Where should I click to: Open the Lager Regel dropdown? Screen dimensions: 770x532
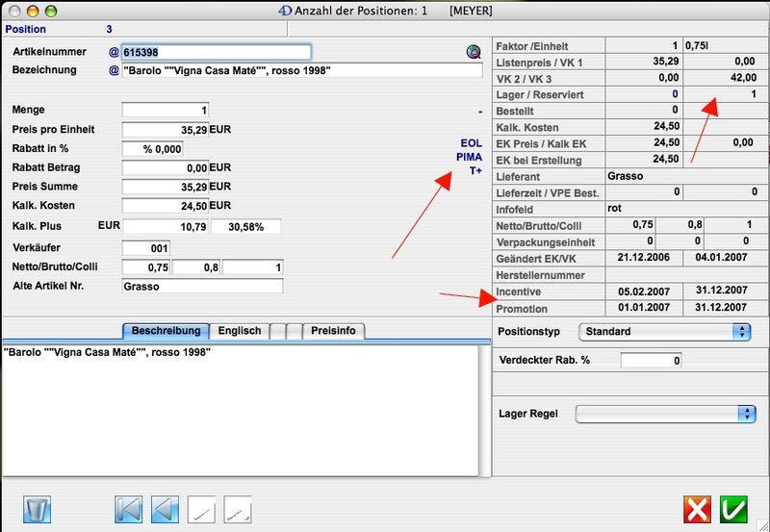[665, 414]
